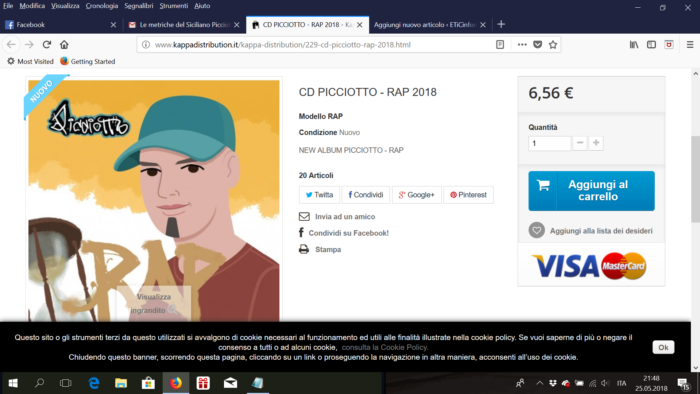Close the Aggiungi nuovo articolo tab
This screenshot has width=700, height=394.
483,25
